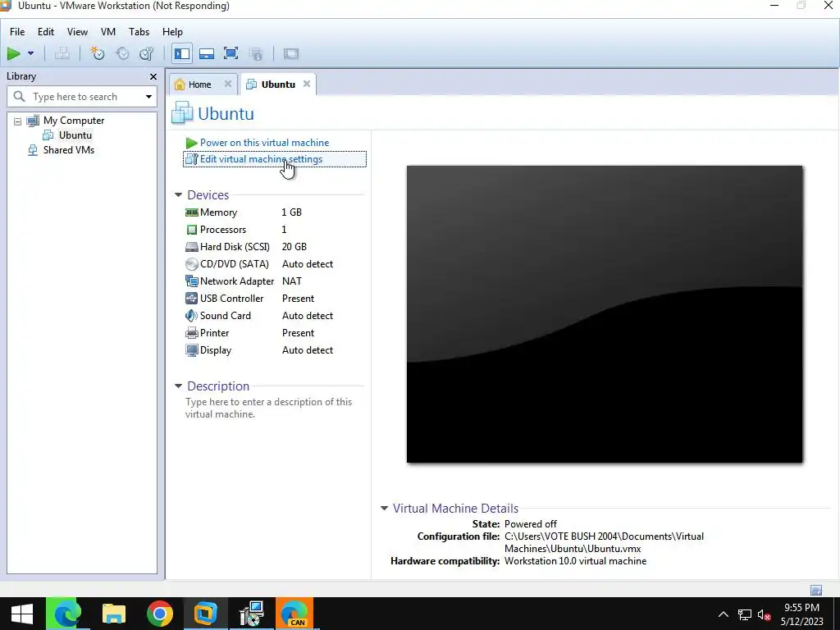Click the Ubuntu.vmx configuration file path

coord(605,542)
